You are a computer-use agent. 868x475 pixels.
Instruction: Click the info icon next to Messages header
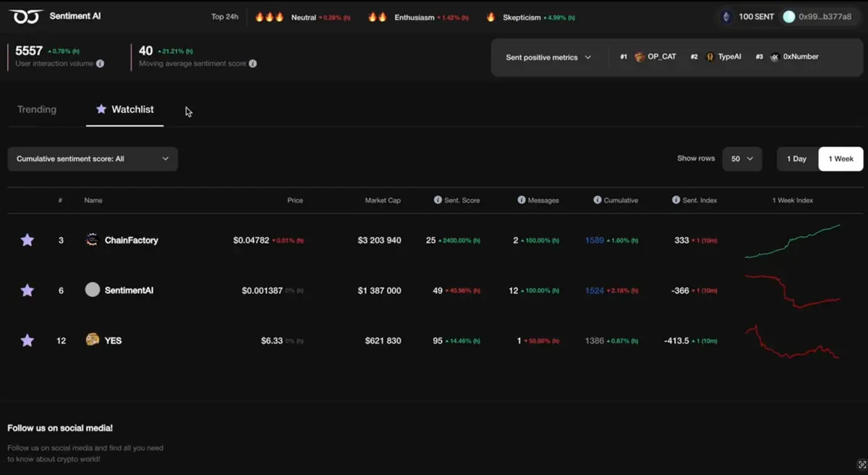click(x=522, y=200)
